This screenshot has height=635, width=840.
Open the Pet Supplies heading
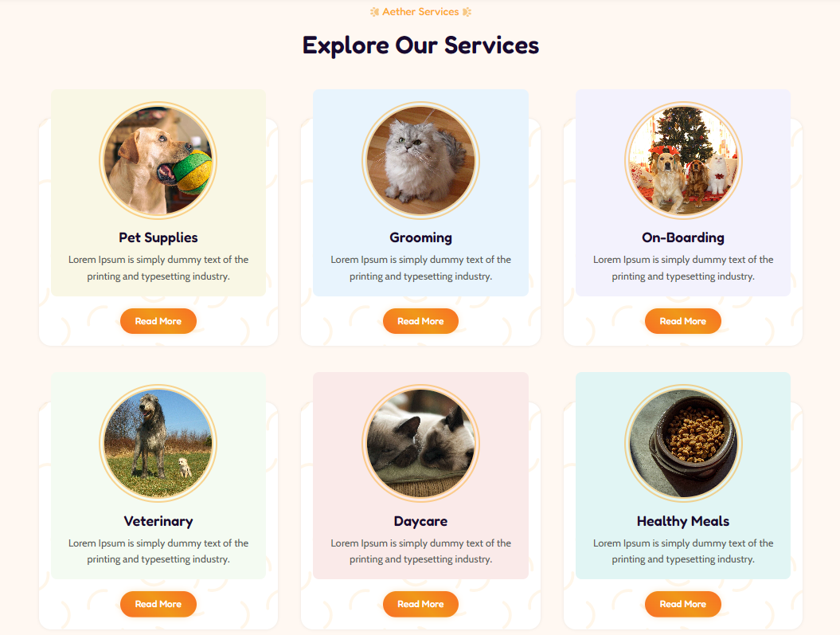point(158,237)
